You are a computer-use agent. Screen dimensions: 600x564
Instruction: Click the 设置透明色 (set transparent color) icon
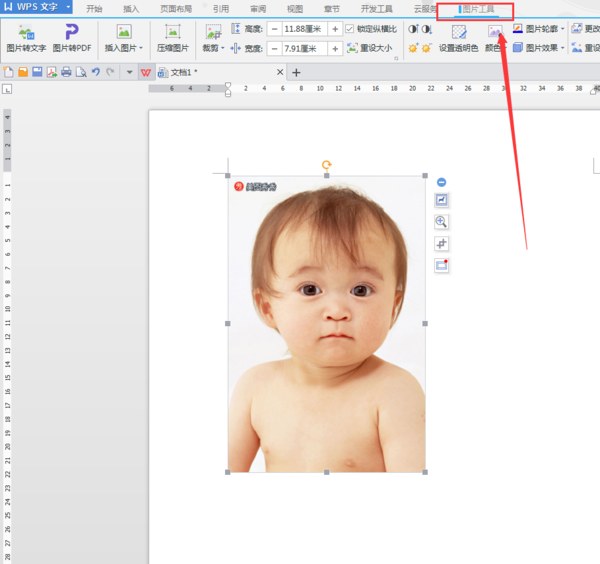tap(458, 32)
